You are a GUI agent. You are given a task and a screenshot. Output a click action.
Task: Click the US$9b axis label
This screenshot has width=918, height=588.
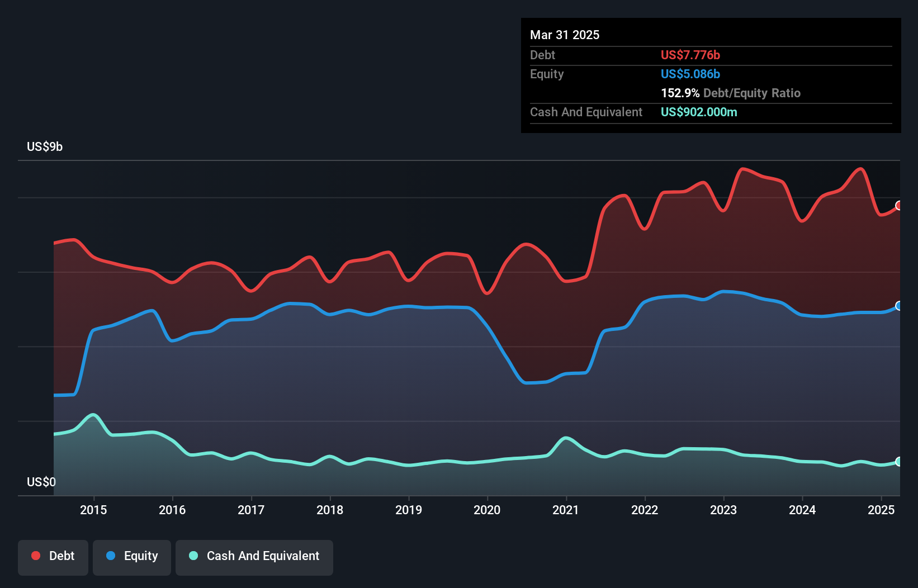(45, 146)
